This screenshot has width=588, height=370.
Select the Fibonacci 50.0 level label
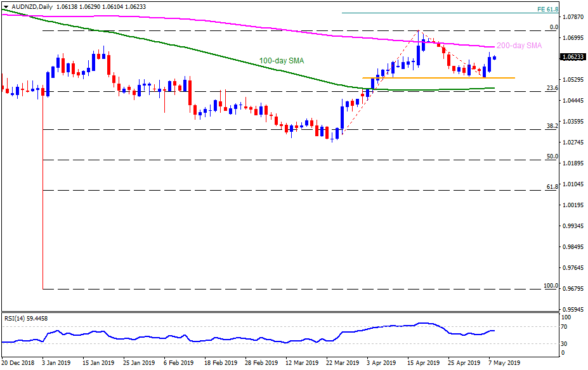point(551,156)
